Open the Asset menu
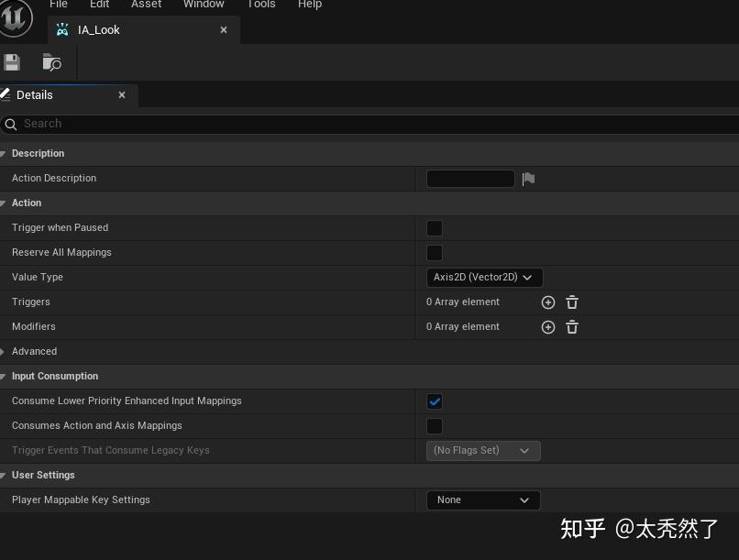Image resolution: width=739 pixels, height=560 pixels. 146,5
